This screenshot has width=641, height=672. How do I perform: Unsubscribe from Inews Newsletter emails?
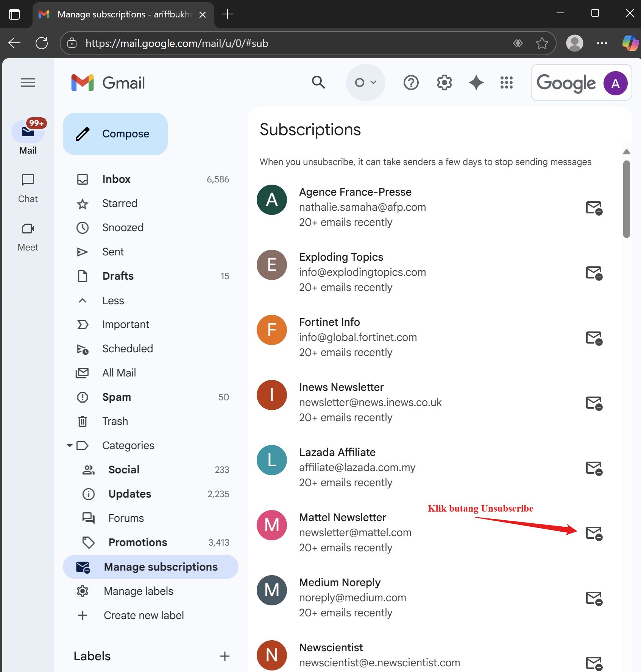point(594,403)
